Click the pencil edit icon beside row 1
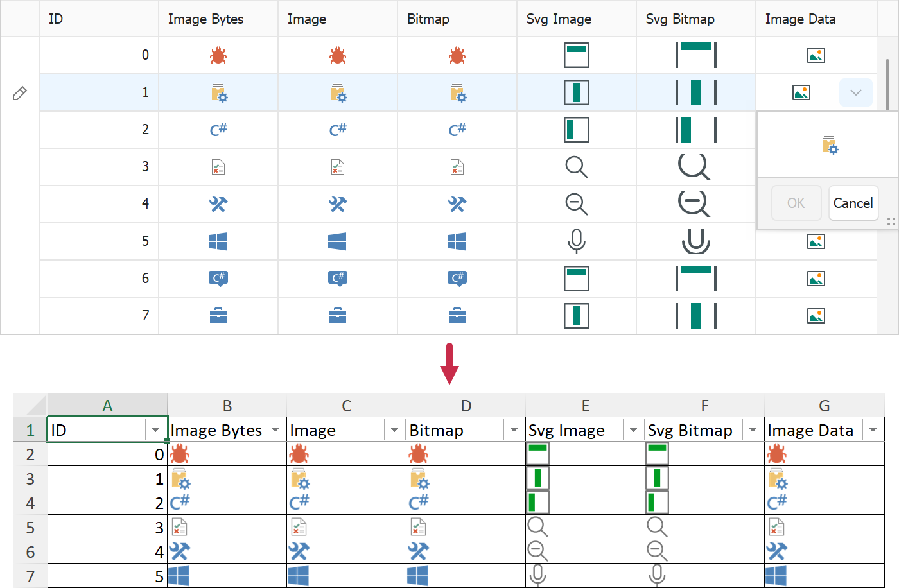Screen dimensions: 899x588 [x=20, y=93]
